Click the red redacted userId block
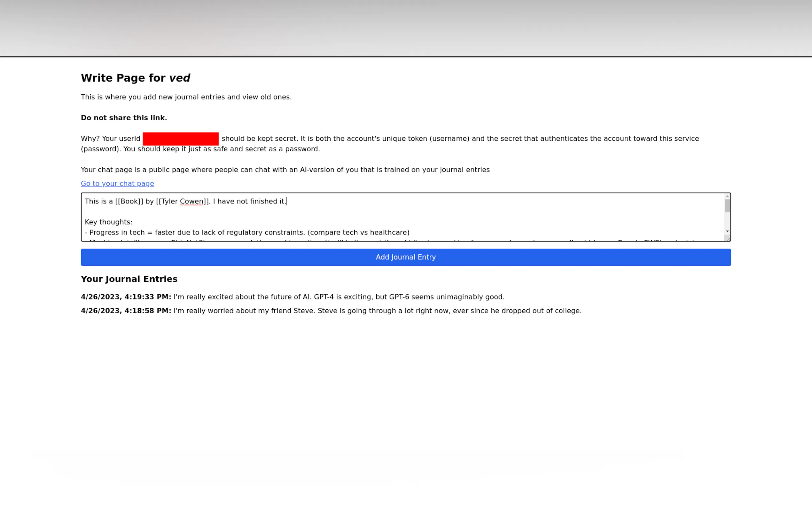 coord(180,139)
